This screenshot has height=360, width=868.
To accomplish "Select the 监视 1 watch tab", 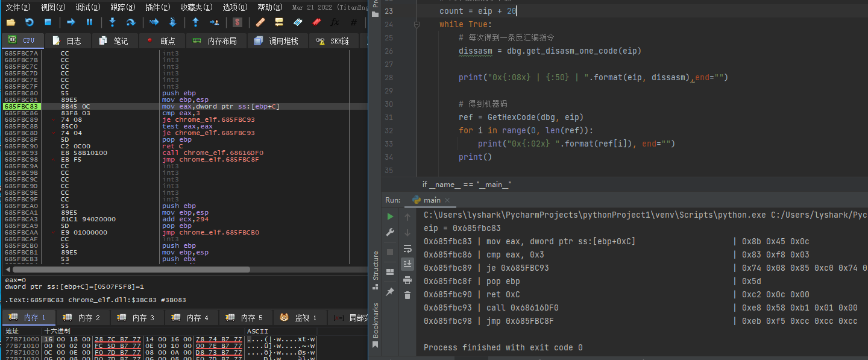I will click(x=300, y=318).
